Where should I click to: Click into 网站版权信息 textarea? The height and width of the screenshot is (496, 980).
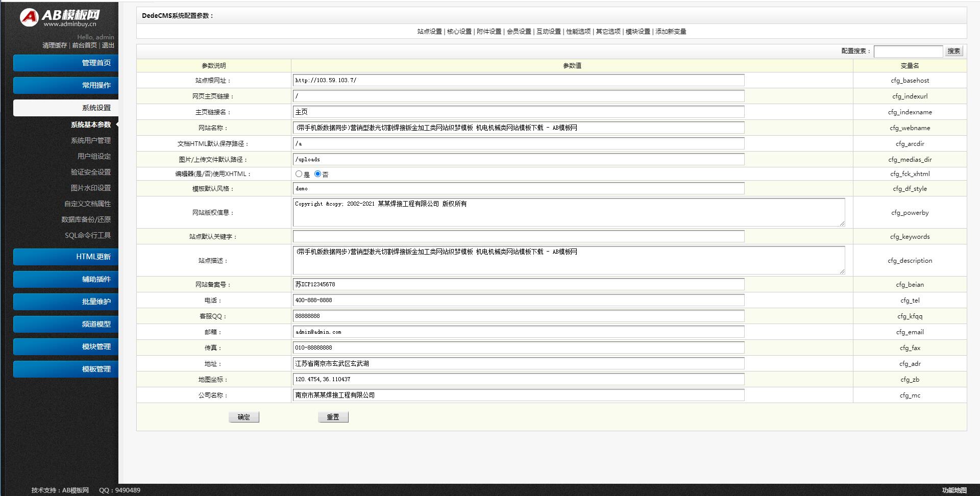pos(569,212)
